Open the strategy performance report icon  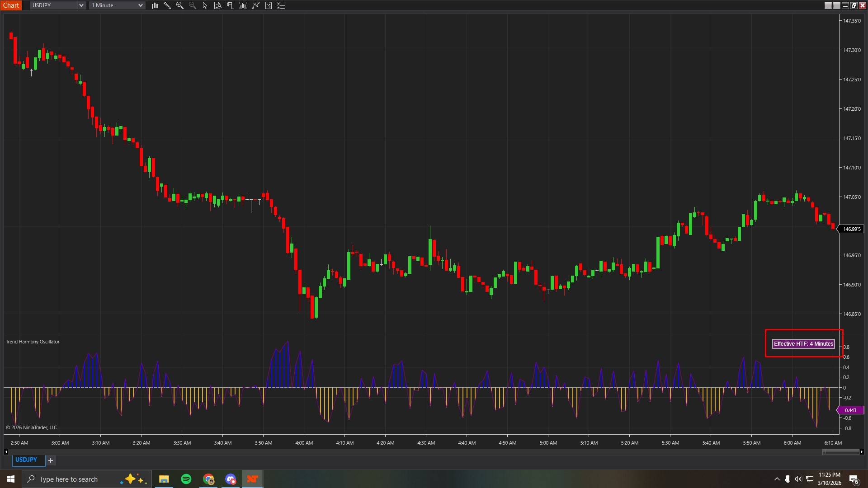pos(268,5)
